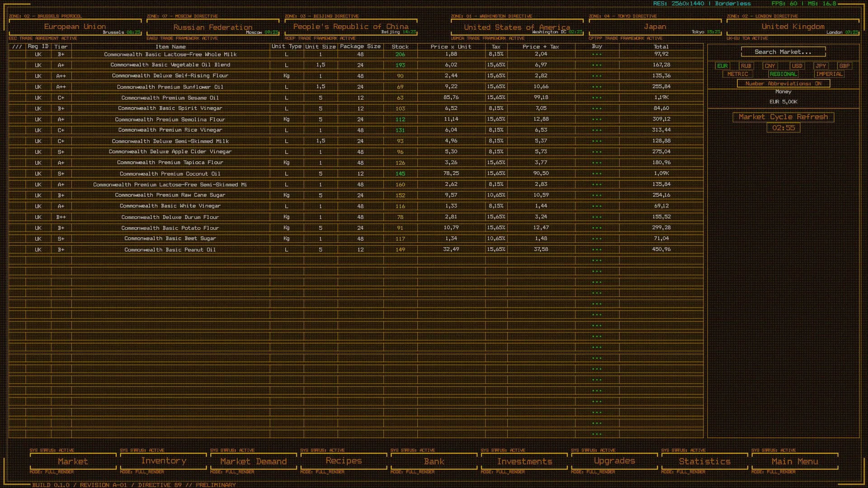Open buy dots for Basic Peanut Oil
This screenshot has height=488, width=868.
(x=597, y=249)
